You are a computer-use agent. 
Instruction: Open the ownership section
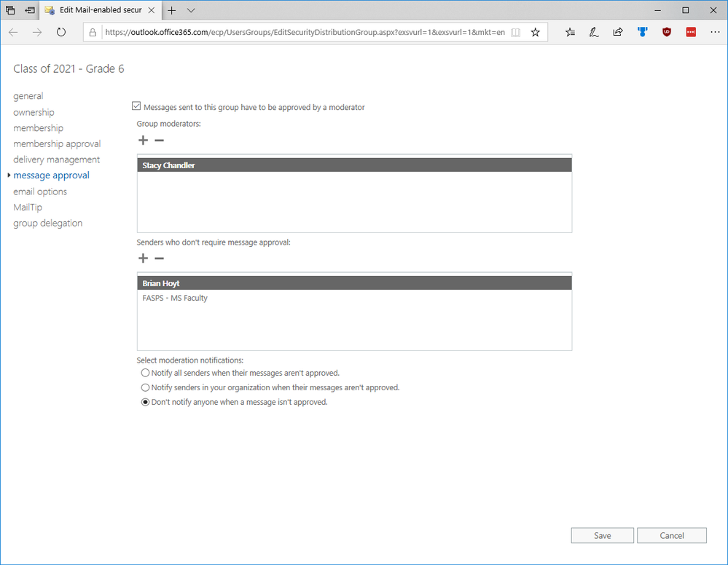click(x=34, y=112)
